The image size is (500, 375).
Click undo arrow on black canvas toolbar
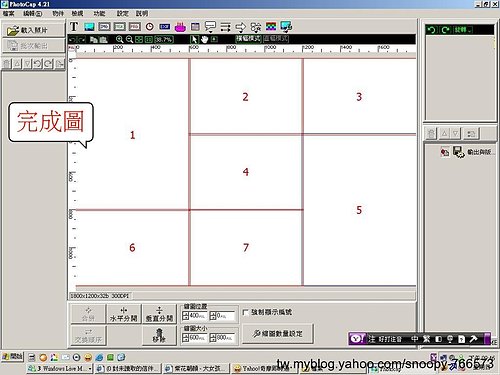coord(72,39)
